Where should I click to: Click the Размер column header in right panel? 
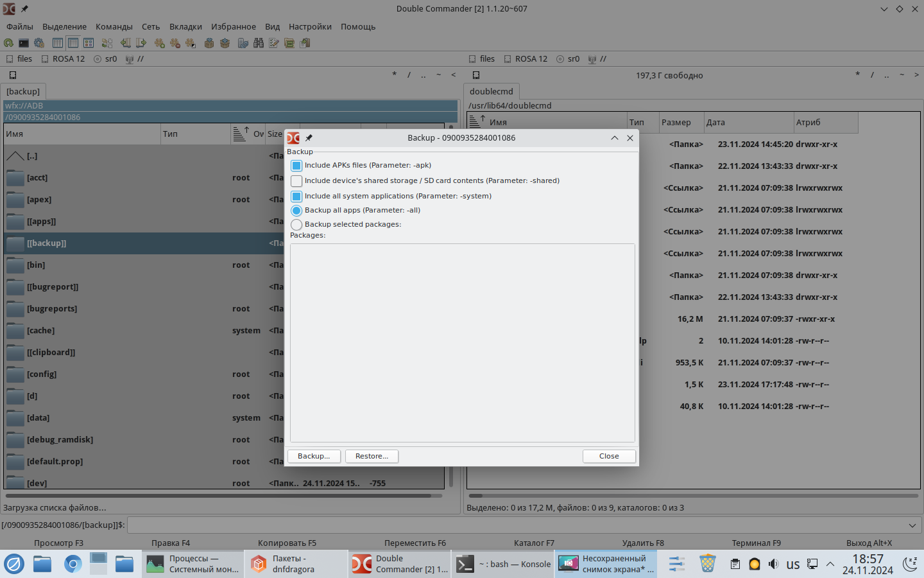pos(681,123)
